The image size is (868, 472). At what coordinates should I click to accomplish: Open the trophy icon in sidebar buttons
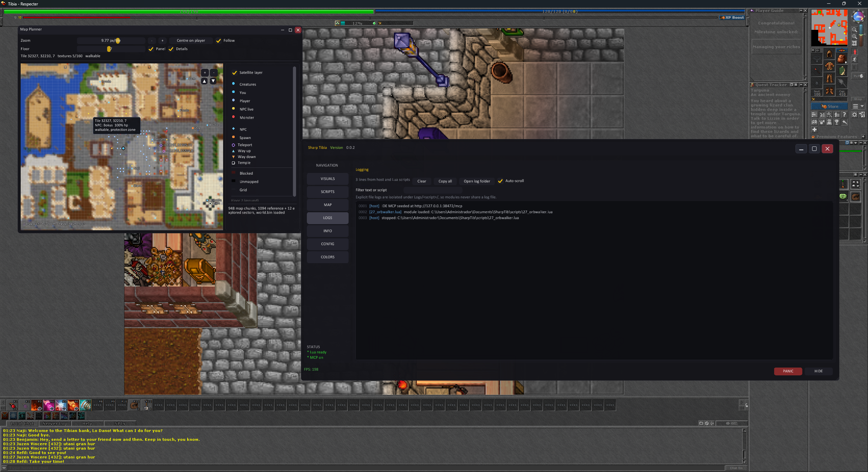coord(837,122)
